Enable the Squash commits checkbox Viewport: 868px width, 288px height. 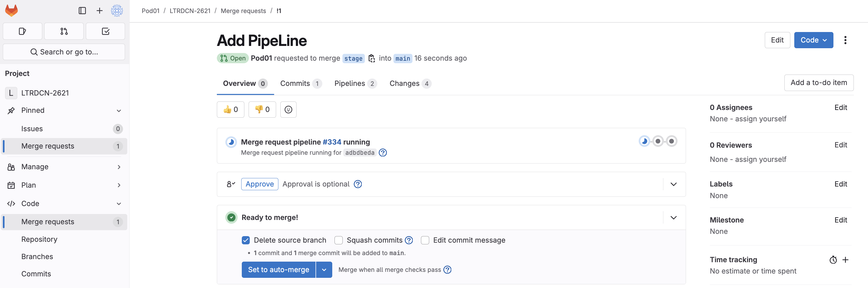[339, 240]
